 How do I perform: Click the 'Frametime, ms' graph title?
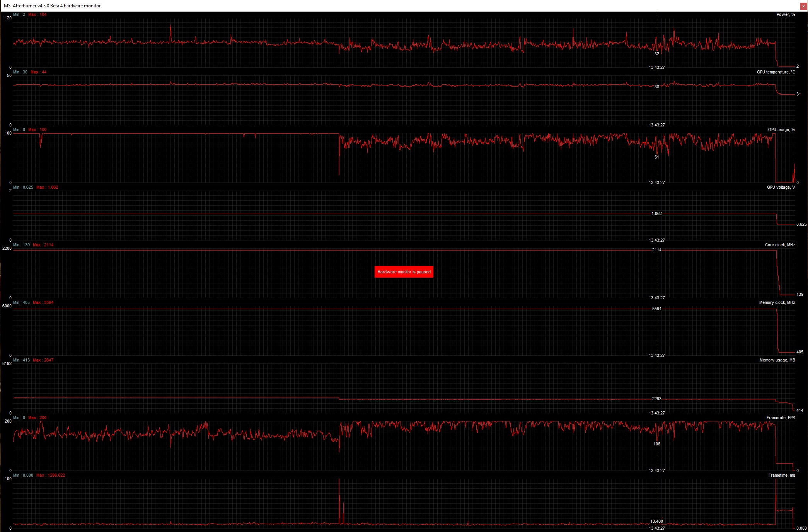[x=781, y=476]
